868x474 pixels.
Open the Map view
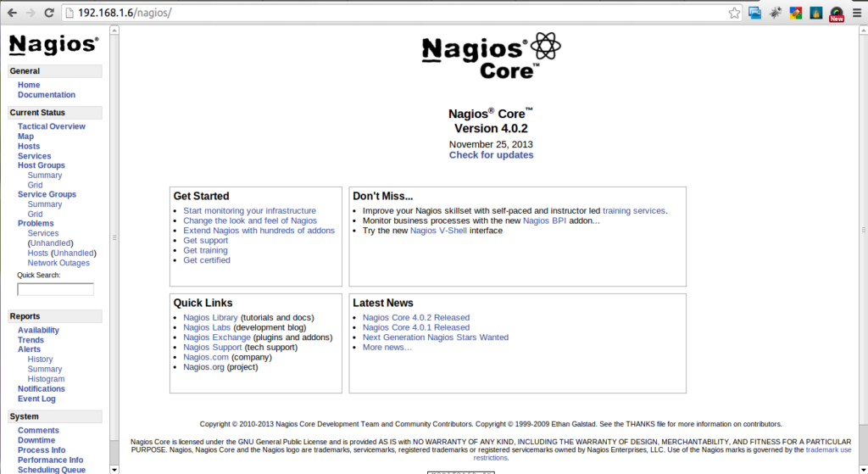point(25,137)
